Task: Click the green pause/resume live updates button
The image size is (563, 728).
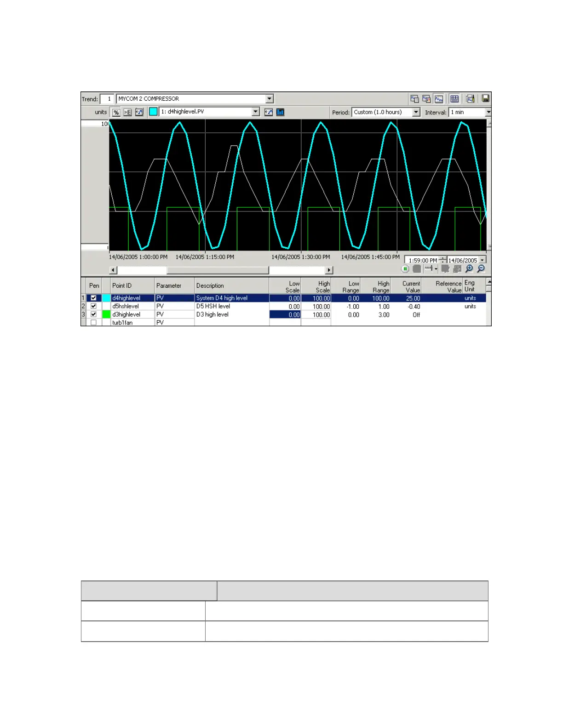Action: pyautogui.click(x=405, y=269)
